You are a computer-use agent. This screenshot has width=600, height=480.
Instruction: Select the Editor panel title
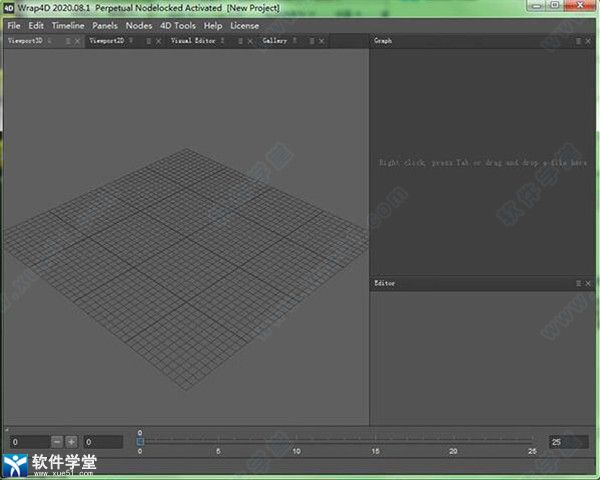coord(384,283)
